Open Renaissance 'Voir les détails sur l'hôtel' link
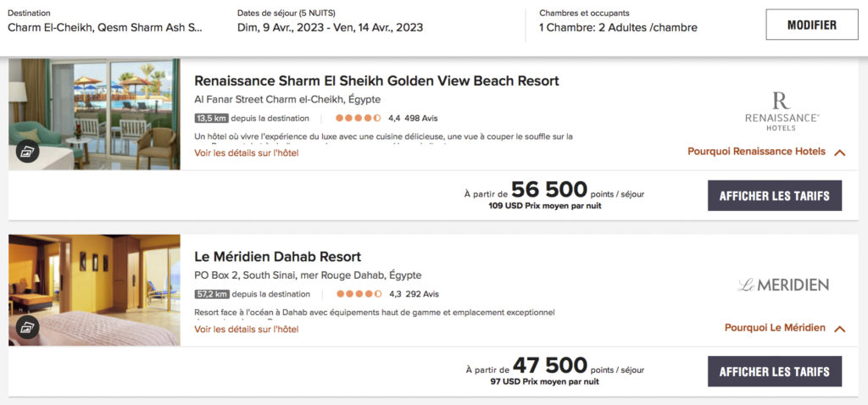The width and height of the screenshot is (868, 405). coord(246,153)
